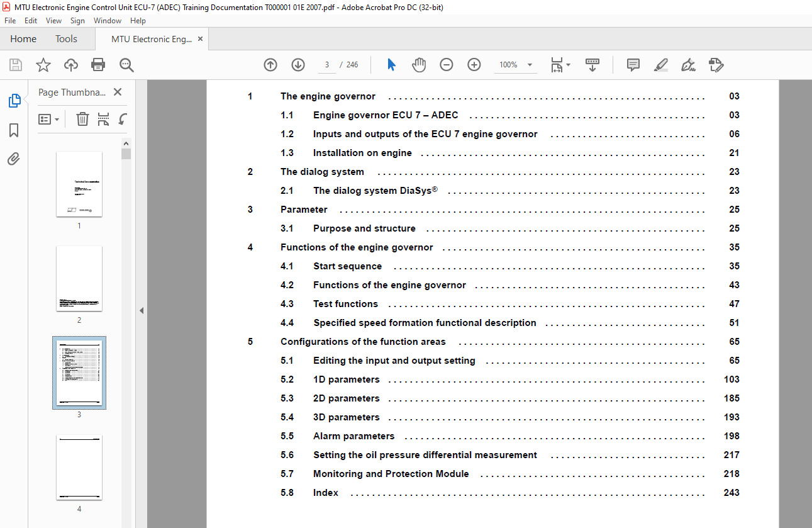Print the document using the printer icon
The height and width of the screenshot is (528, 812).
pyautogui.click(x=98, y=65)
